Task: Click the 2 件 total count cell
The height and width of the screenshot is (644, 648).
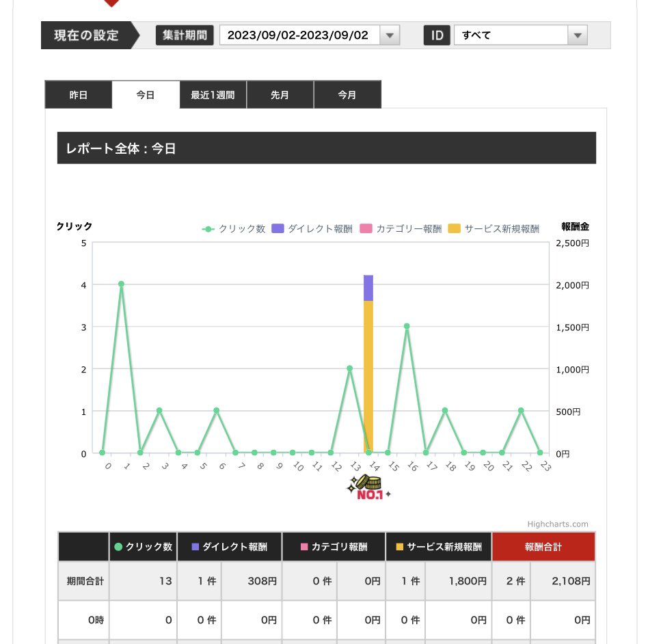Action: click(x=511, y=580)
